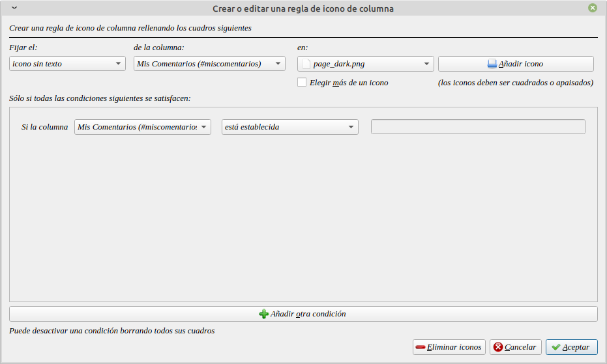Click the empty condition value field
607x364 pixels.
coord(478,127)
